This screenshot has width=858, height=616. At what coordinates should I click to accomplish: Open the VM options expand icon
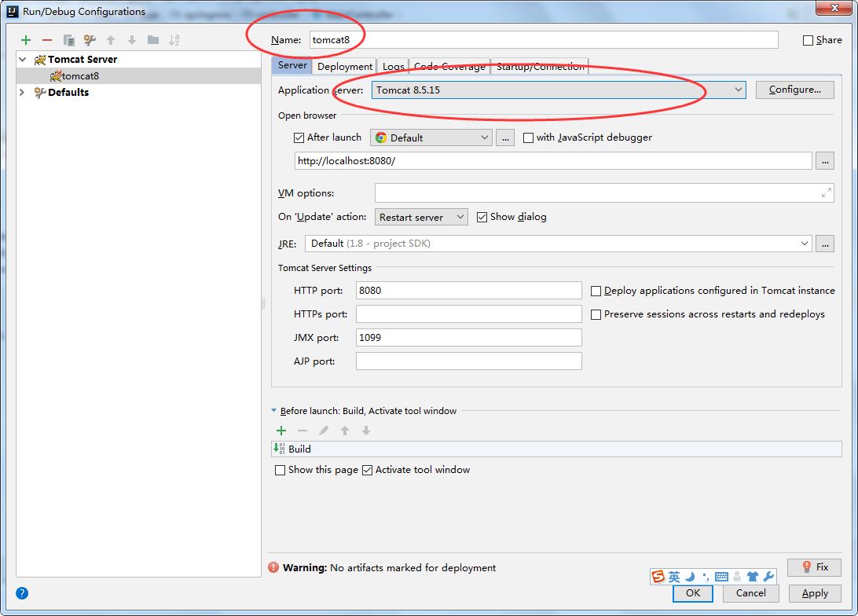click(826, 193)
